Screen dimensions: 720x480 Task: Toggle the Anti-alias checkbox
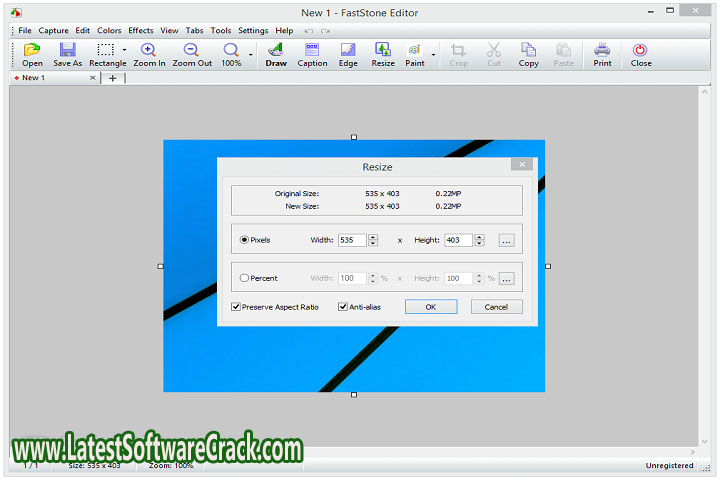[x=343, y=307]
